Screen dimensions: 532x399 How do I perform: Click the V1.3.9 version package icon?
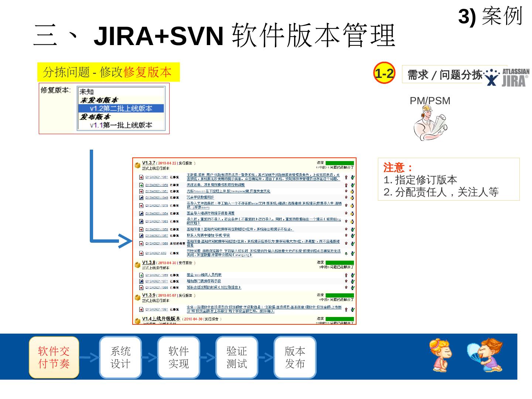[x=137, y=297]
